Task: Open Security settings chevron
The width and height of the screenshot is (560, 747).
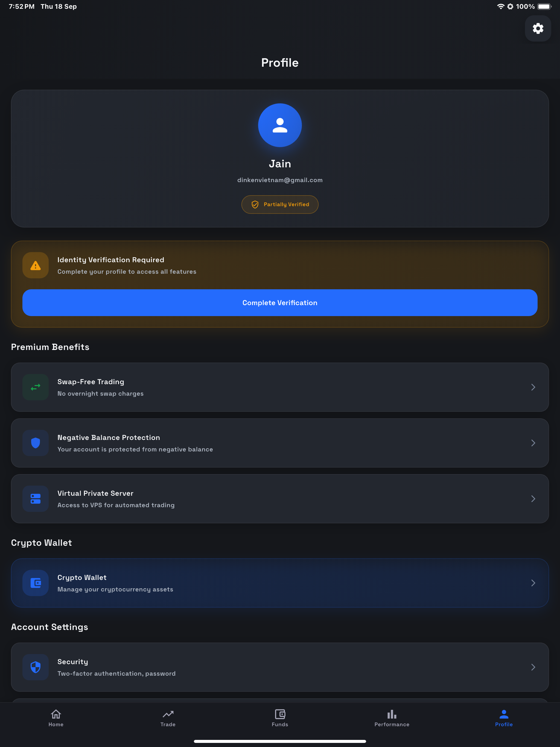Action: [533, 667]
